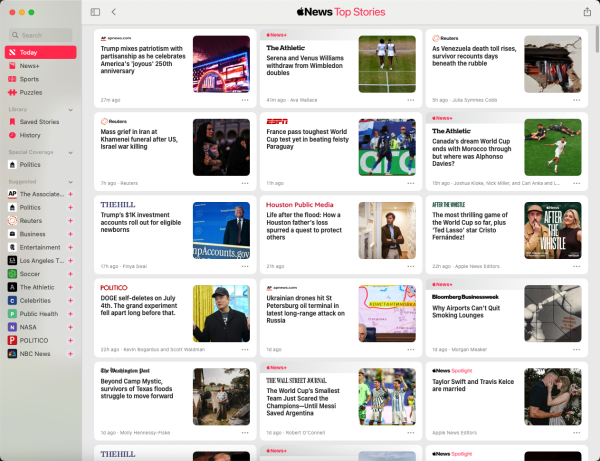Open more options for Serena and Venus story
This screenshot has height=461, width=600.
pyautogui.click(x=411, y=100)
